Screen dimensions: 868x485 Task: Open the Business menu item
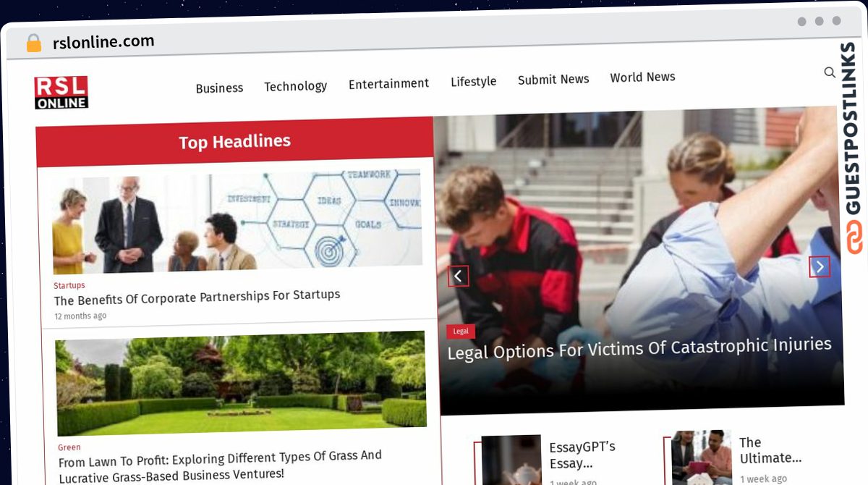click(x=219, y=88)
